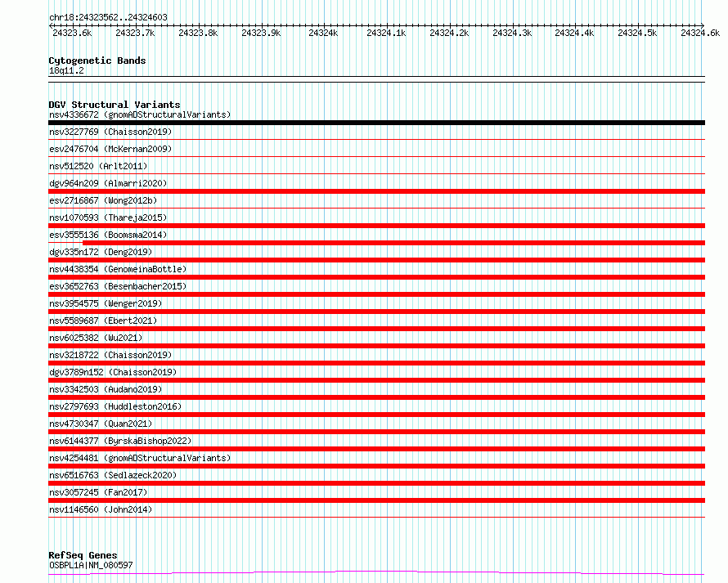Open variant nsv3218722 (Chaisson2019)
This screenshot has height=583, width=728.
tap(110, 355)
